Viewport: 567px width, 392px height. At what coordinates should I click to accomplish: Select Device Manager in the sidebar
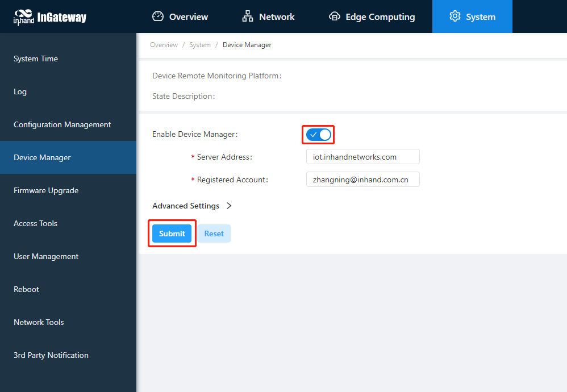(x=68, y=157)
